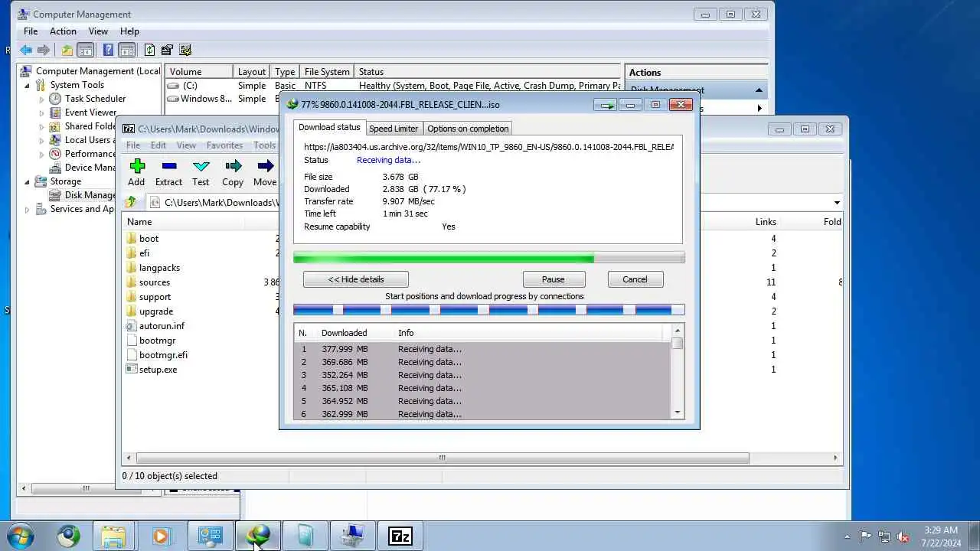Collapse the Storage tree node

click(x=28, y=181)
